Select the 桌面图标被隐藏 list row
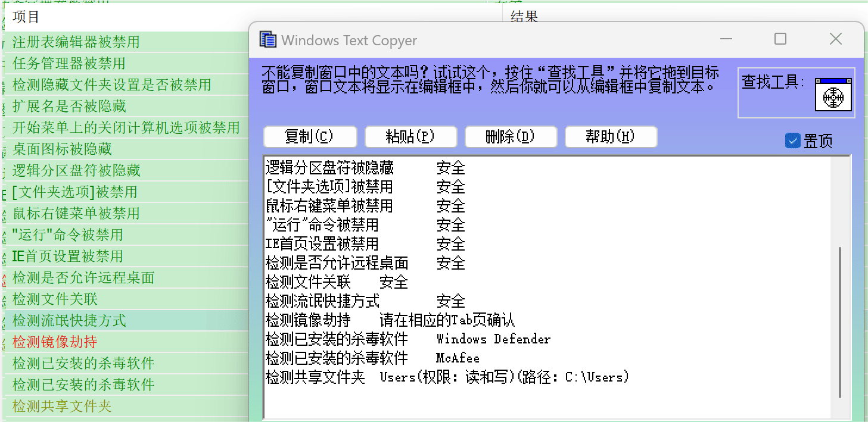This screenshot has height=422, width=868. click(x=62, y=149)
